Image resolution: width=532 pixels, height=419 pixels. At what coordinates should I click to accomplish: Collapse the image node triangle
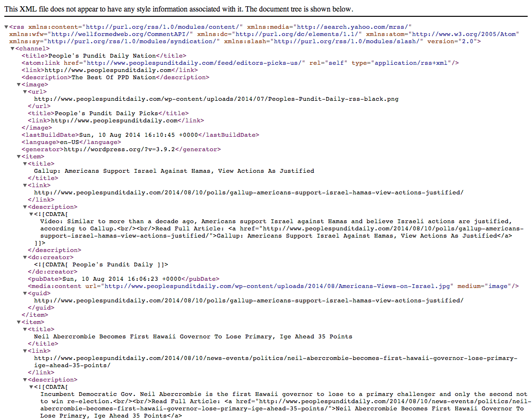19,84
